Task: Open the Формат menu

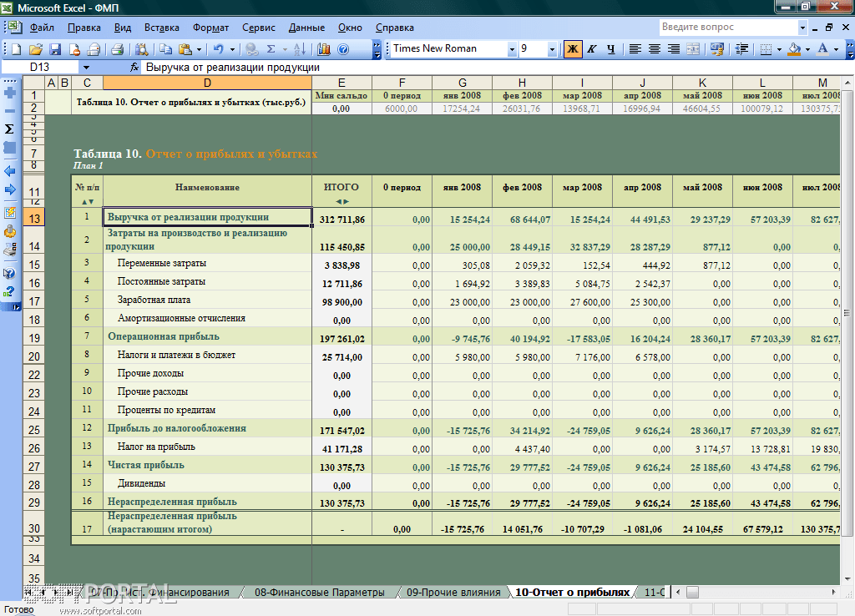Action: [x=210, y=28]
